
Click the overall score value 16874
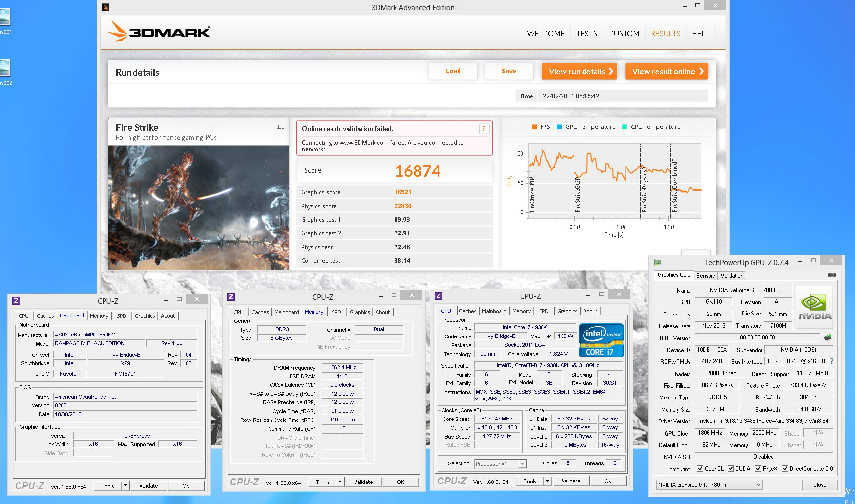coord(418,171)
